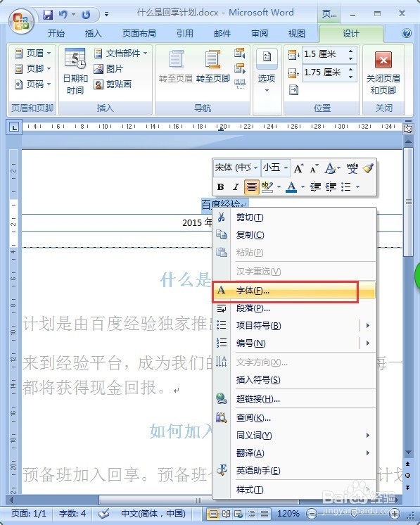Insert clip art (剪贴画)
The width and height of the screenshot is (420, 525).
tap(112, 84)
